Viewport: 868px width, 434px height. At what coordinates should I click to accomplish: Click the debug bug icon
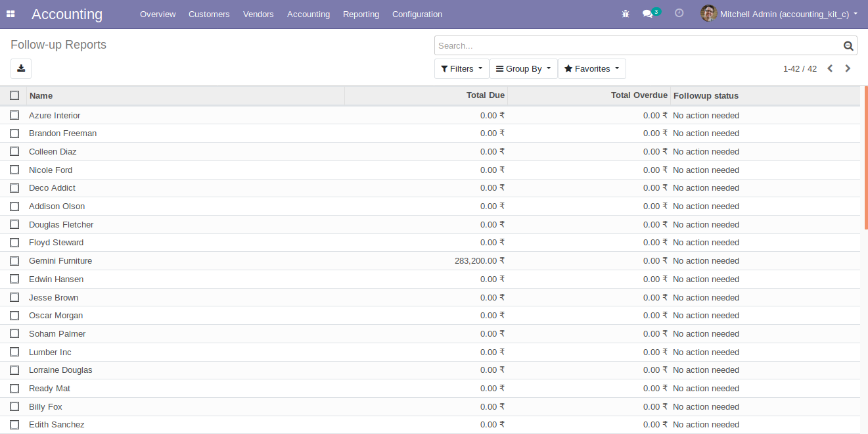click(x=626, y=14)
